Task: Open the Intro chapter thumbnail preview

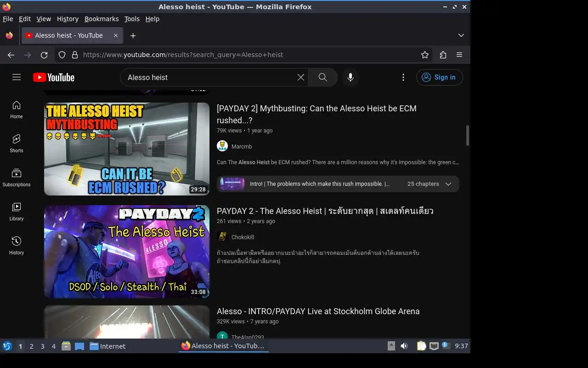Action: (232, 184)
